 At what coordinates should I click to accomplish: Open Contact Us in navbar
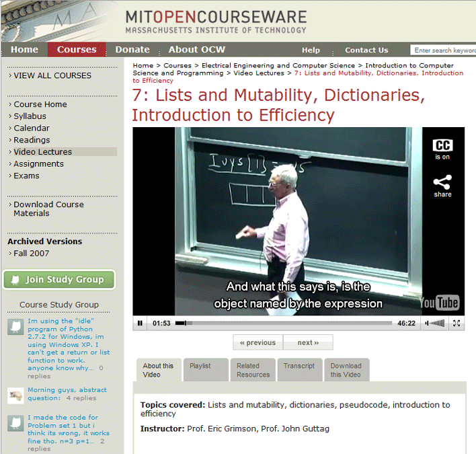366,50
